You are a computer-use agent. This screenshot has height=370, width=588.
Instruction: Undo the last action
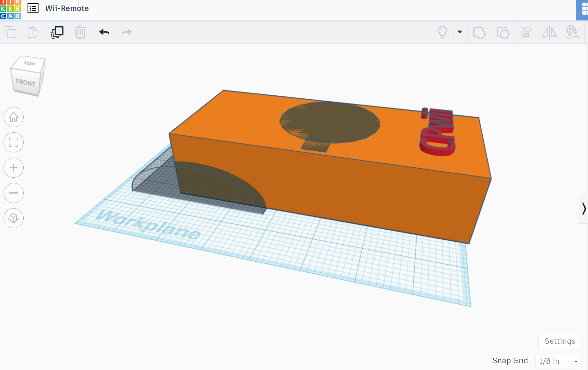point(104,32)
